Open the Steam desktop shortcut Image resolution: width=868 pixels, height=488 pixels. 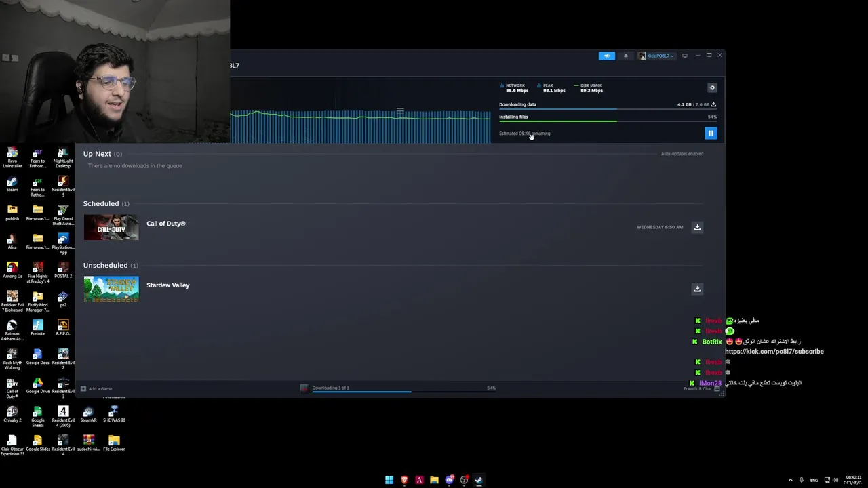point(12,184)
